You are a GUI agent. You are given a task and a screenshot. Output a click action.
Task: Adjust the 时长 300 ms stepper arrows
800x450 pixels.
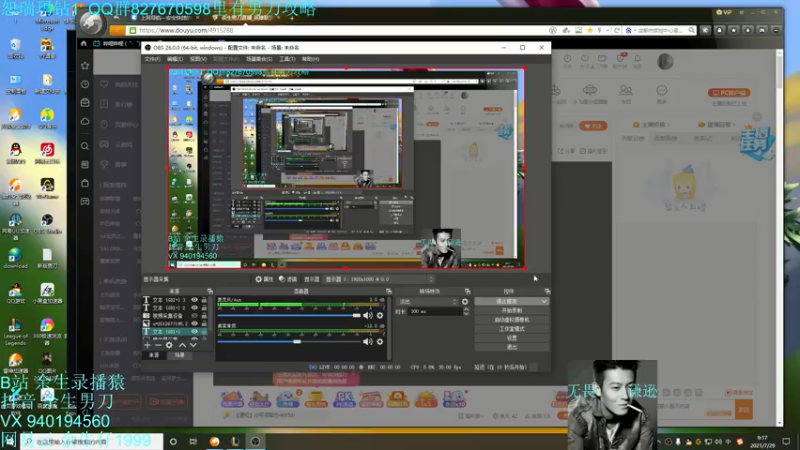466,311
